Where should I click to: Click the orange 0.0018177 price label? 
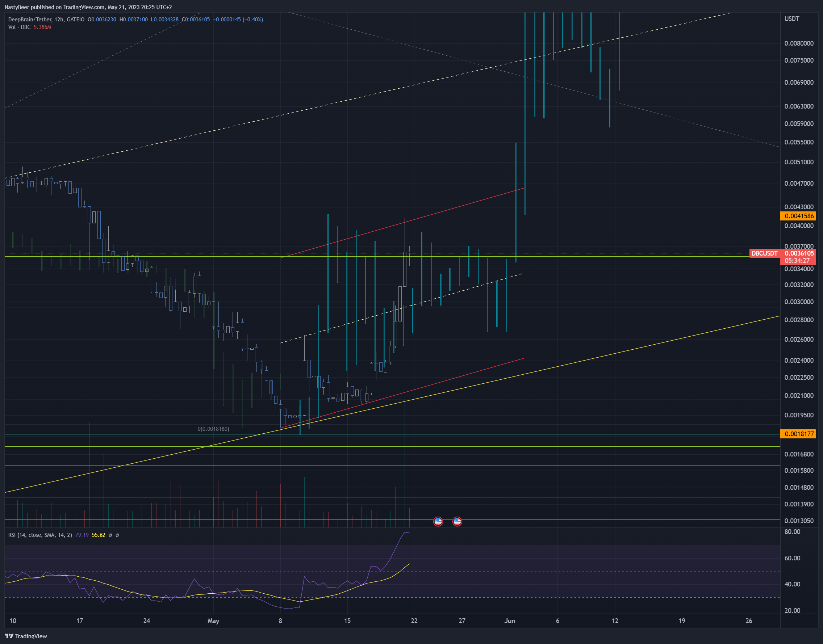click(x=799, y=434)
